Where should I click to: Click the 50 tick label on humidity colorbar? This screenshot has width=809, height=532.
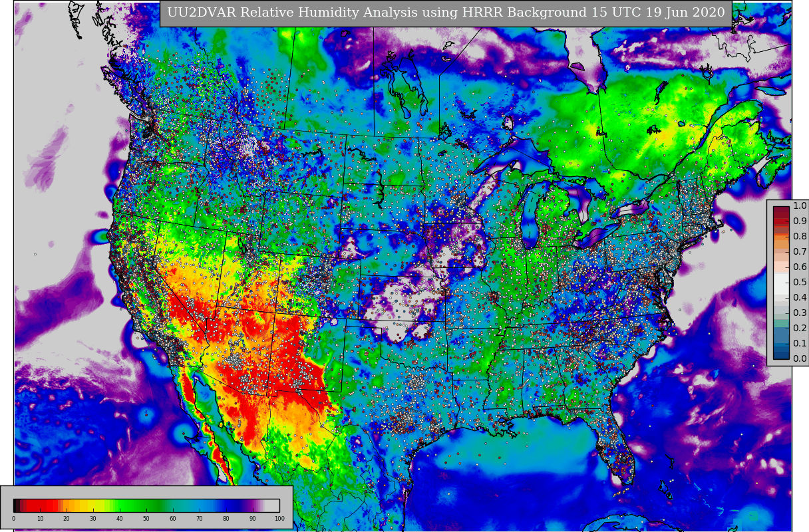(146, 519)
